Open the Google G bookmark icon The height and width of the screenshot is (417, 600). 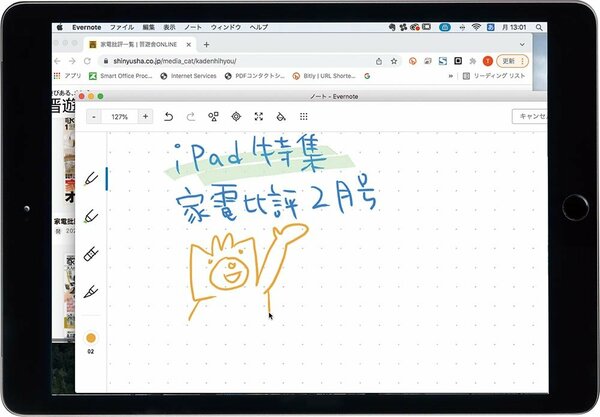[x=367, y=76]
